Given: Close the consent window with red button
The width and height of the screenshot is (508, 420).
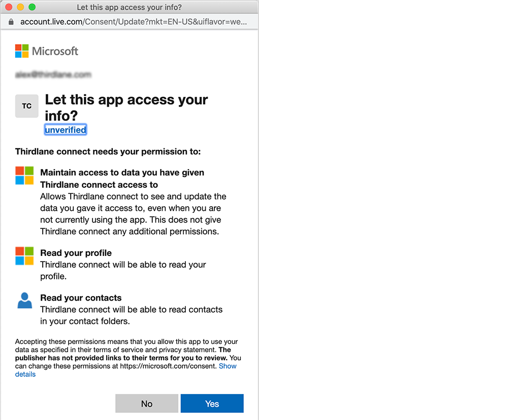Looking at the screenshot, I should [9, 7].
